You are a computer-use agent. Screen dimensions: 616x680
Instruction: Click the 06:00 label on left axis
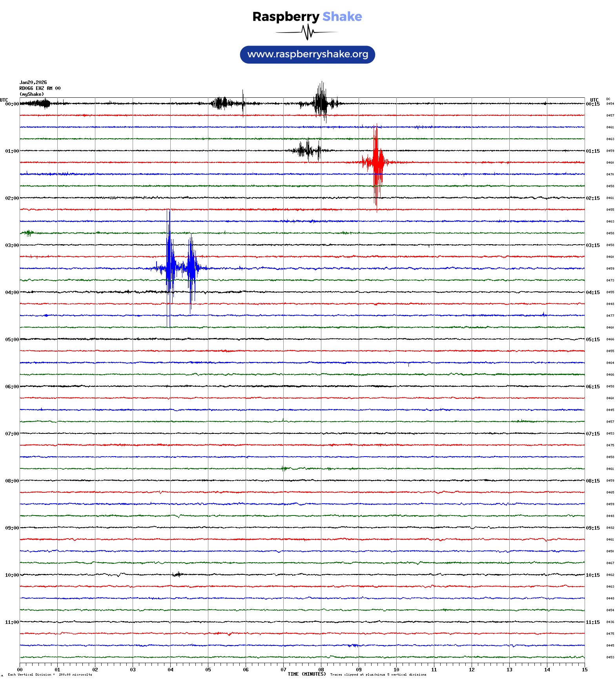click(12, 387)
